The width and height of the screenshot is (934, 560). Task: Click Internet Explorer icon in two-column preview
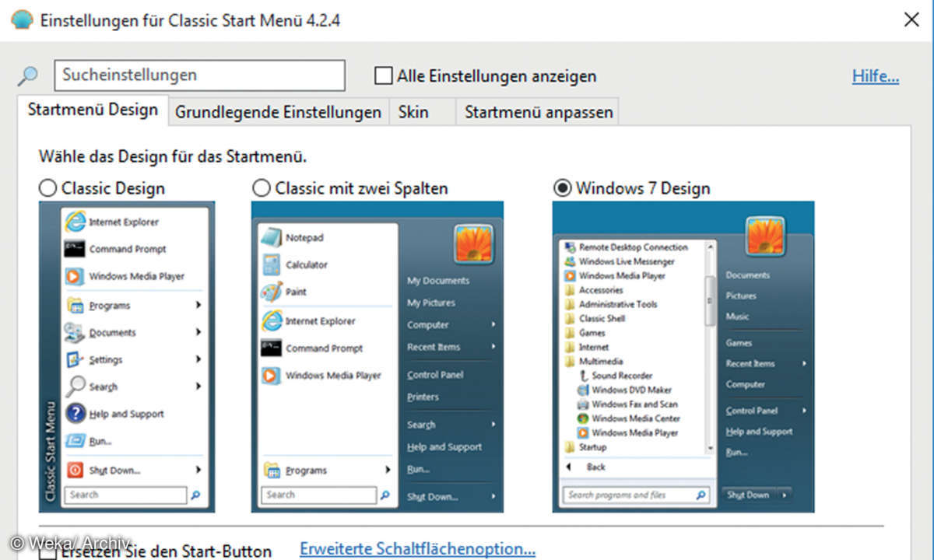272,320
